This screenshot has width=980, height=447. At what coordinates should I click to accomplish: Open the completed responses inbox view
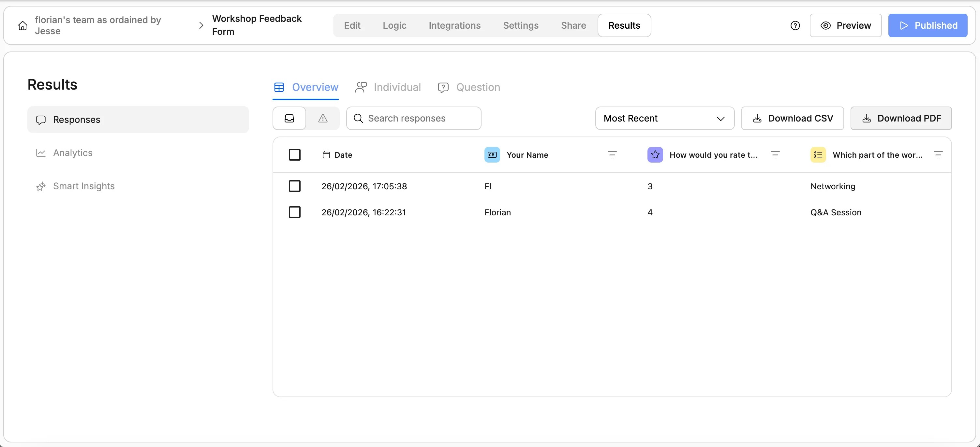tap(289, 118)
